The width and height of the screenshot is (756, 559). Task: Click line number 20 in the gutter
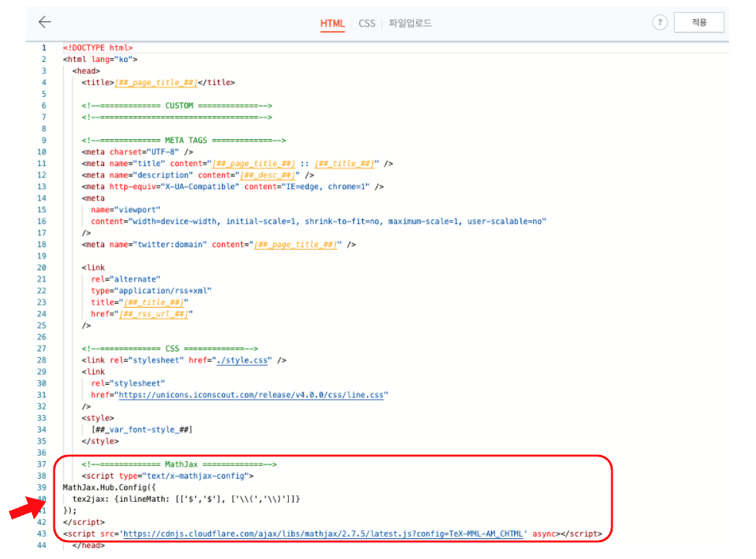[42, 267]
